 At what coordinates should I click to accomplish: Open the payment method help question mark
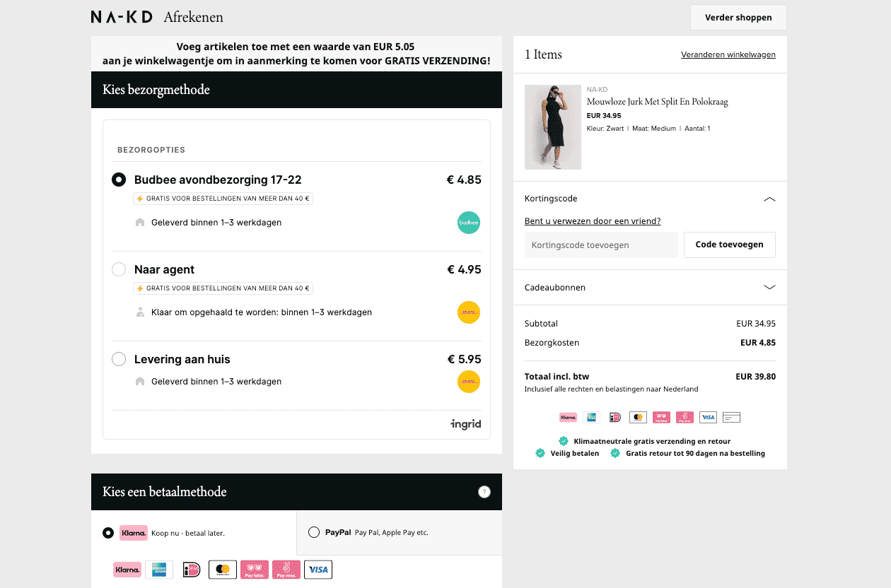tap(484, 492)
